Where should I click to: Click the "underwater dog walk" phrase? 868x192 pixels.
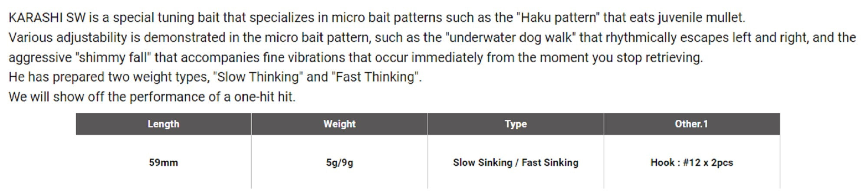pos(510,38)
